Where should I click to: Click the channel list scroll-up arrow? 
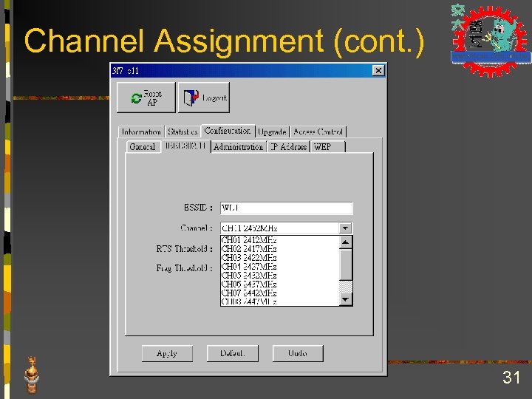point(345,242)
